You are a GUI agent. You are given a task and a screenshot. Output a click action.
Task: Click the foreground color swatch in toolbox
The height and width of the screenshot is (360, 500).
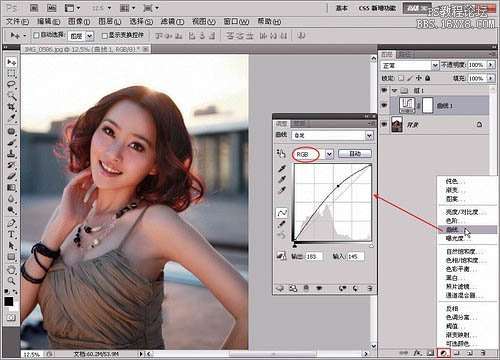(9, 302)
